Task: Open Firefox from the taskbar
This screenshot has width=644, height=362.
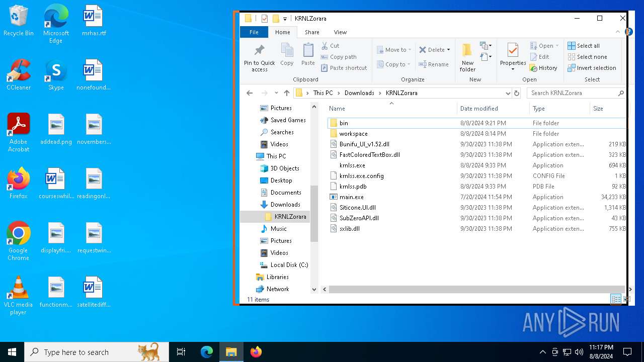Action: click(256, 352)
